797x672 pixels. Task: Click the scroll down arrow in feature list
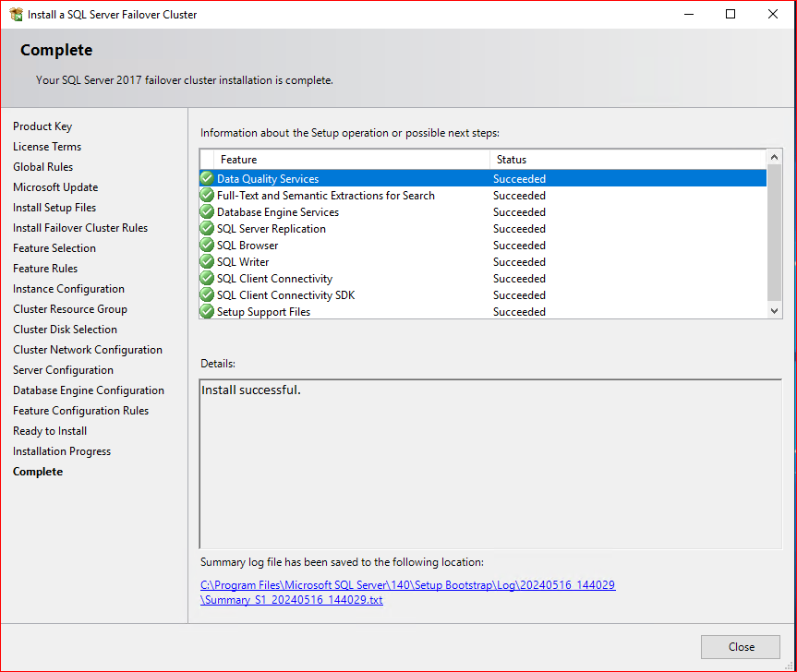774,311
